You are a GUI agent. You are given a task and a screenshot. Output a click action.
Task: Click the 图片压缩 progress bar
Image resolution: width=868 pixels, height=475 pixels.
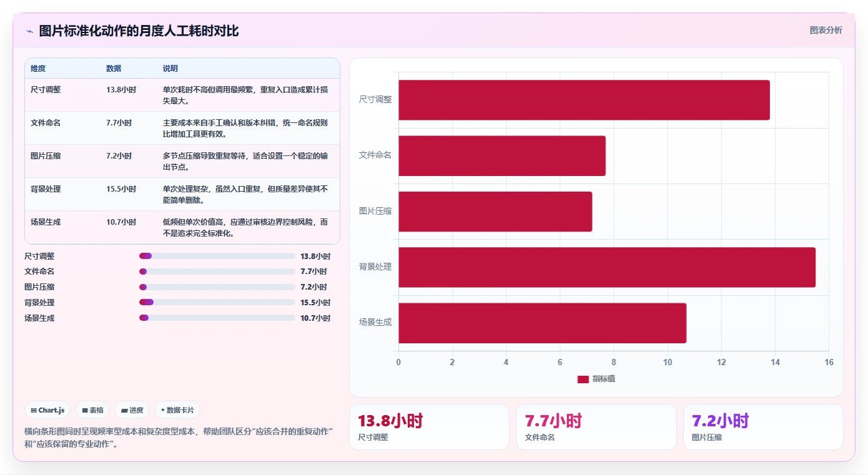217,287
